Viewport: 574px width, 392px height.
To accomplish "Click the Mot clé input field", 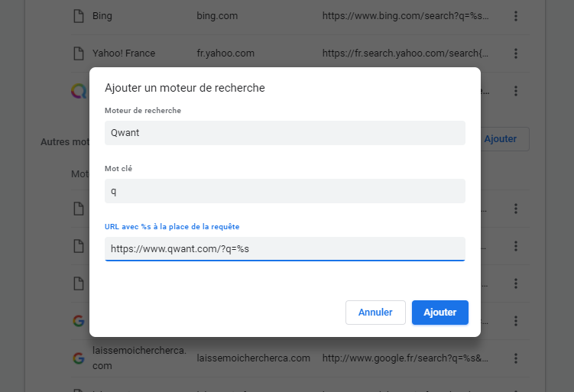I will pyautogui.click(x=284, y=191).
